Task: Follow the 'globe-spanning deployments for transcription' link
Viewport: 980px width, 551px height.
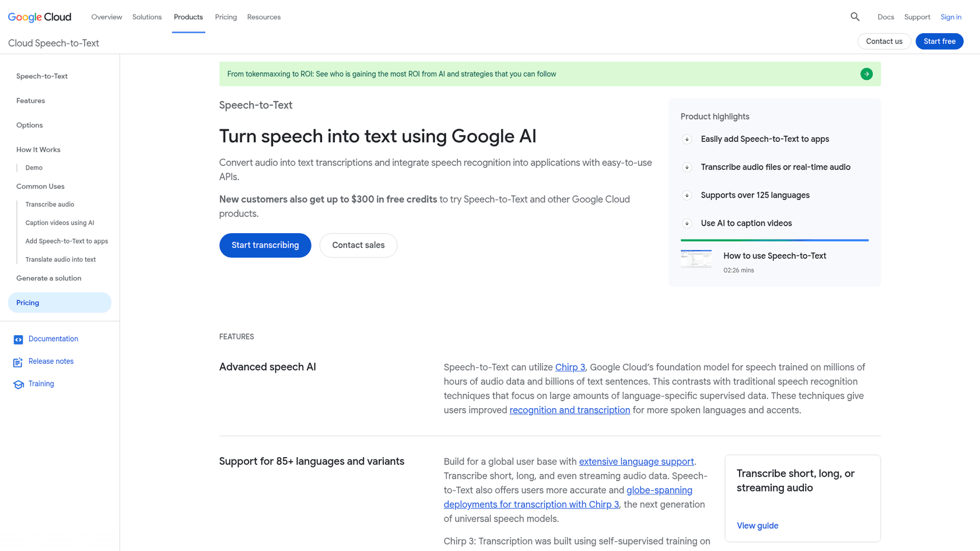Action: (x=568, y=497)
